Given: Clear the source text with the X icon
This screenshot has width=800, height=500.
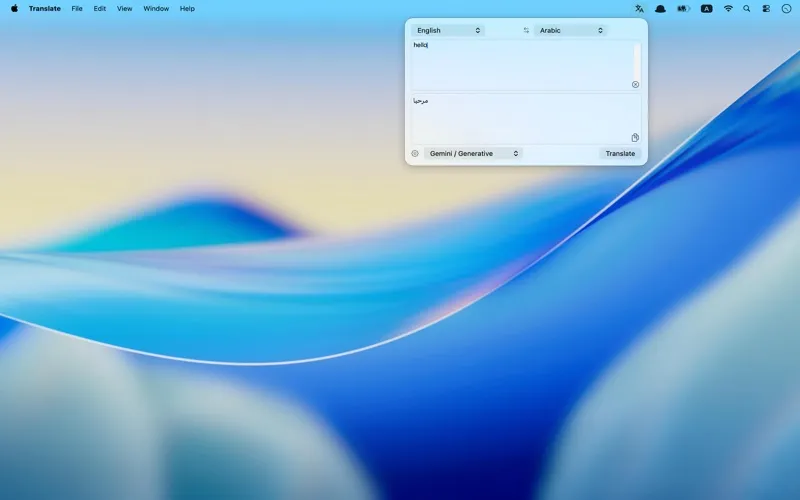Looking at the screenshot, I should [635, 85].
